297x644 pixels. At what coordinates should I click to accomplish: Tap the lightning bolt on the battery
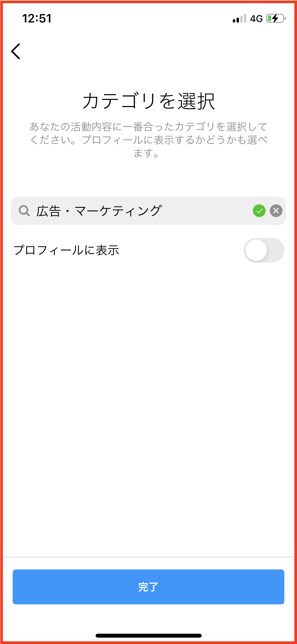pyautogui.click(x=275, y=19)
